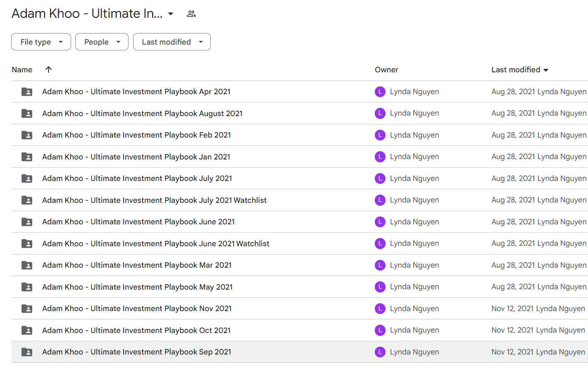Click the shared people icon beside title
Viewport: 588px width, 383px height.
pos(191,14)
